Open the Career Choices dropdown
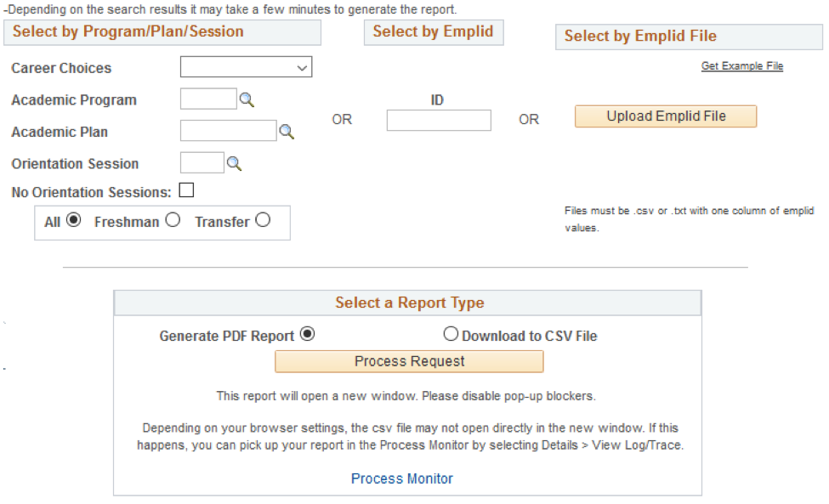This screenshot has height=504, width=829. point(246,66)
